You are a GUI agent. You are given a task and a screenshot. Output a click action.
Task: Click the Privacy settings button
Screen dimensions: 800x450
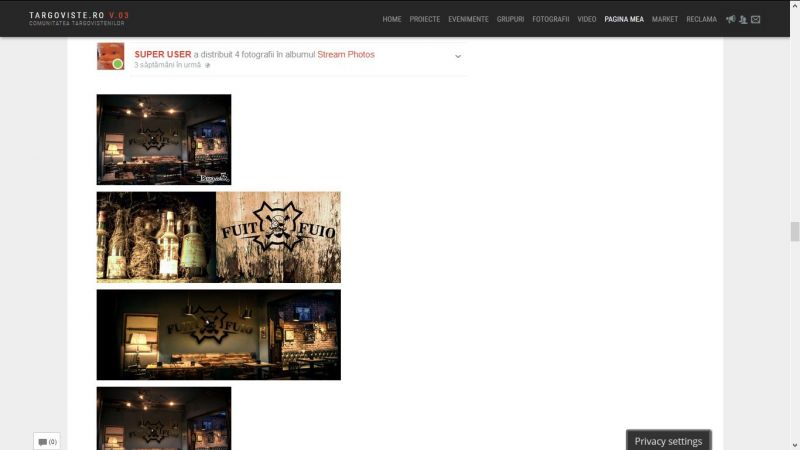(x=668, y=441)
